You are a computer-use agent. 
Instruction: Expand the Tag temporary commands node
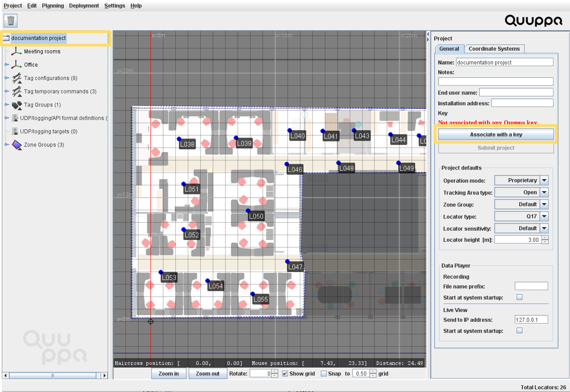pyautogui.click(x=7, y=92)
